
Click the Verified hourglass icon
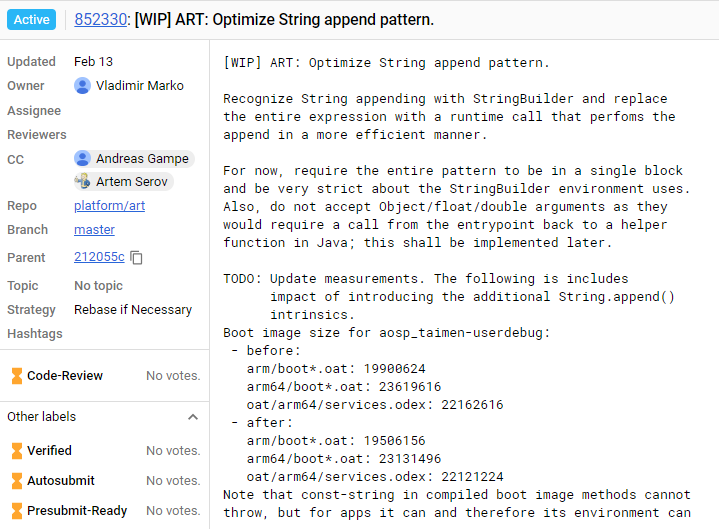click(x=17, y=451)
